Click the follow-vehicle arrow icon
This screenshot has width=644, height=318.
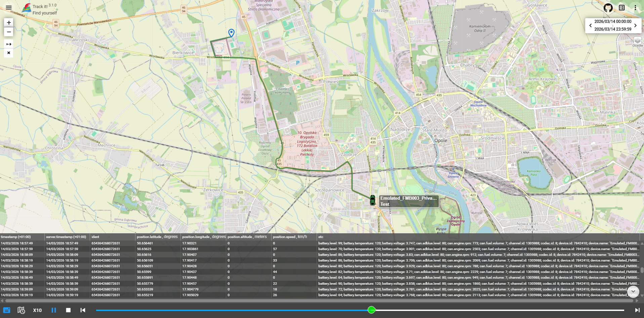[8, 44]
